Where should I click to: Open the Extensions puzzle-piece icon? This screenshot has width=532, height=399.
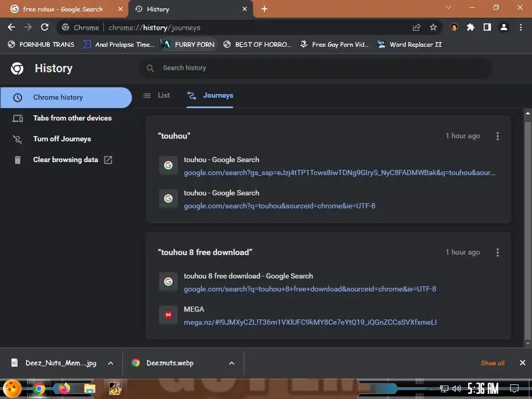[470, 27]
